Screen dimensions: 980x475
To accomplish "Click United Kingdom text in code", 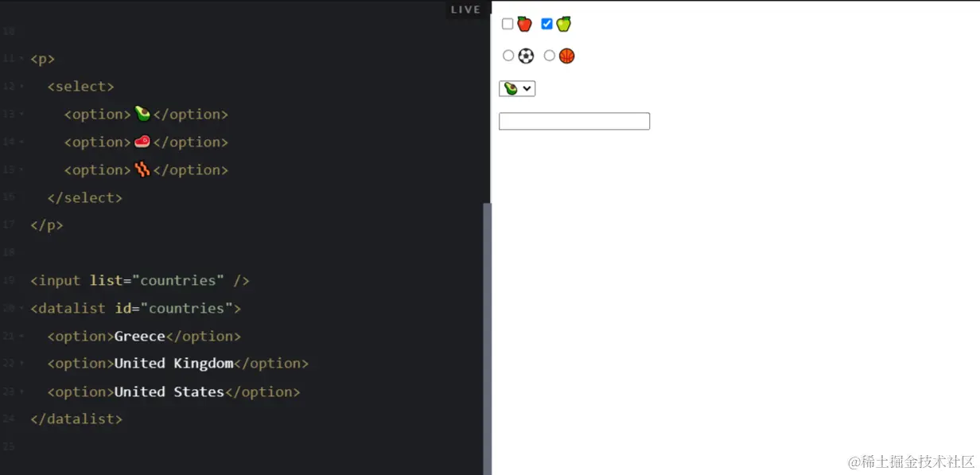I will click(174, 363).
